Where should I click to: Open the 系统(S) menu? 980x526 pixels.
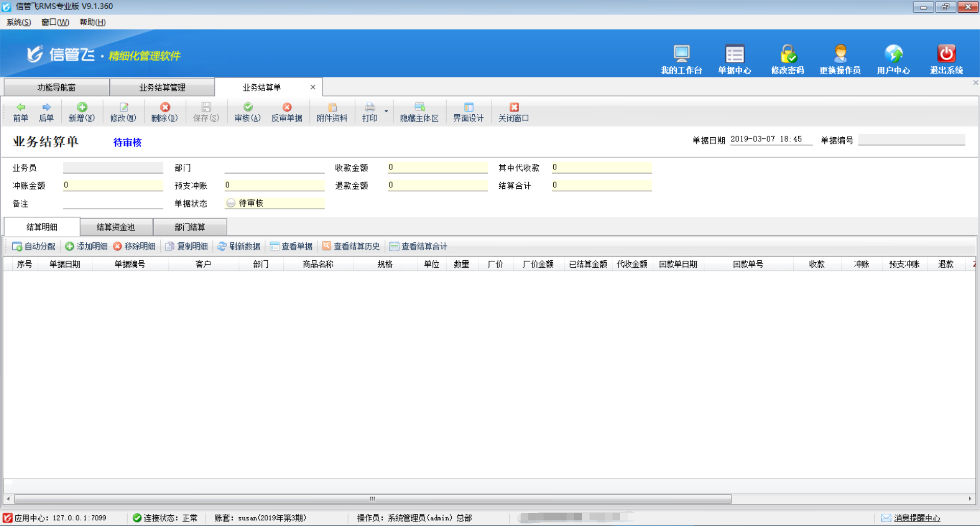(18, 22)
